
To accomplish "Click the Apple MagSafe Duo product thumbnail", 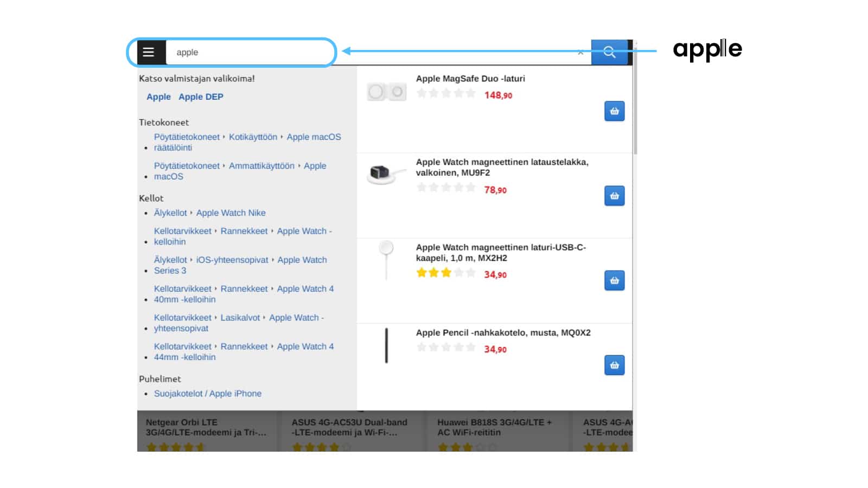I will click(x=386, y=91).
